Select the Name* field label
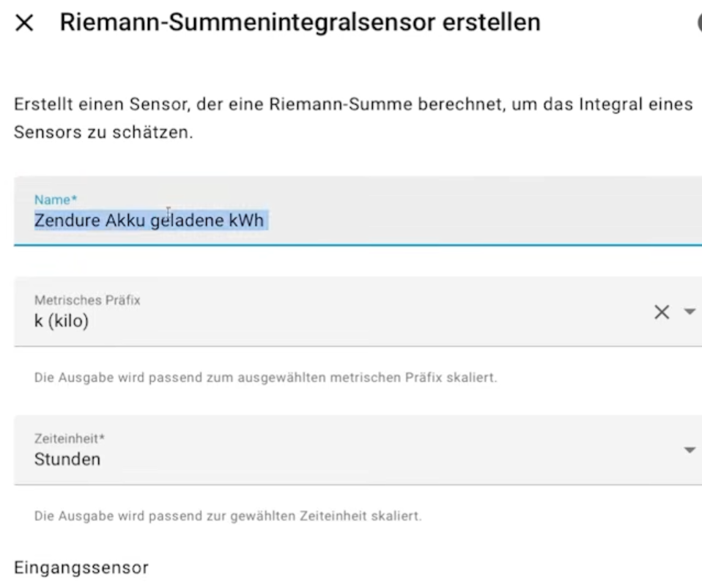Image resolution: width=702 pixels, height=588 pixels. click(x=56, y=199)
